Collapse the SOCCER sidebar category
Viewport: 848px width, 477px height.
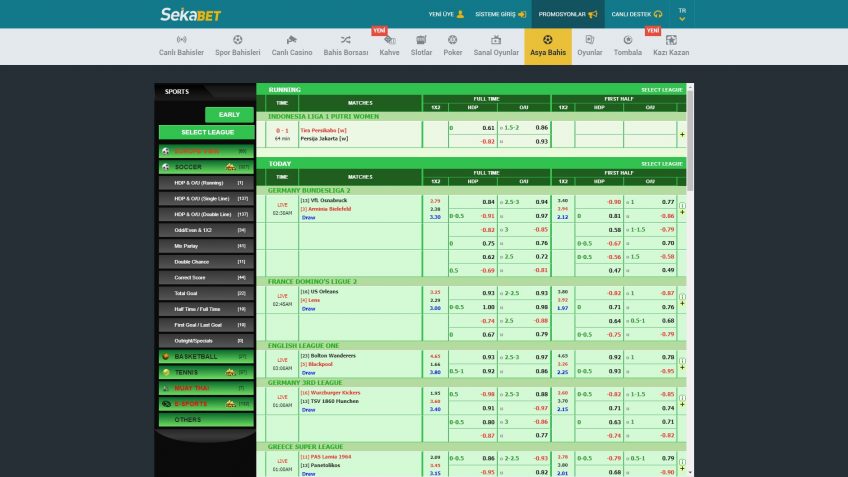207,167
